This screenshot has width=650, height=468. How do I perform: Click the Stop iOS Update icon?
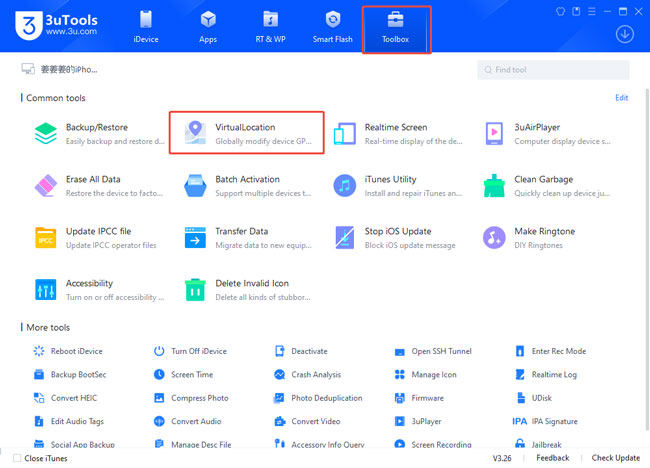click(x=345, y=237)
